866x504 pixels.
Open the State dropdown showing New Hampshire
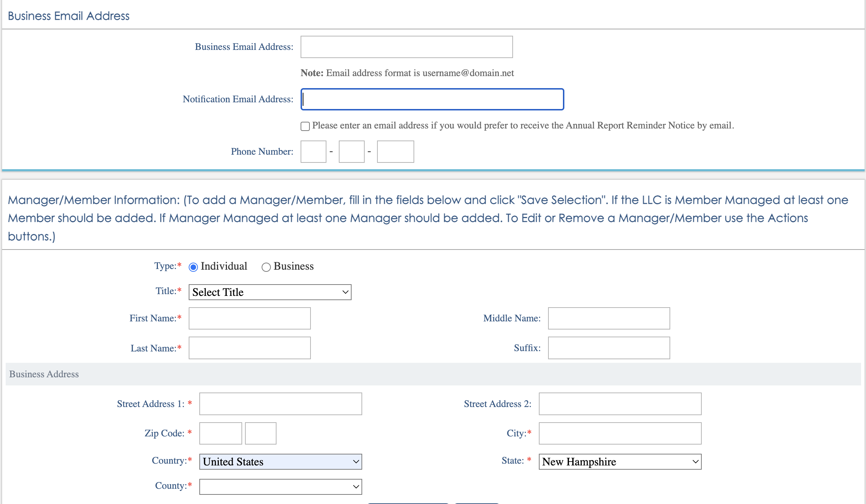[620, 462]
